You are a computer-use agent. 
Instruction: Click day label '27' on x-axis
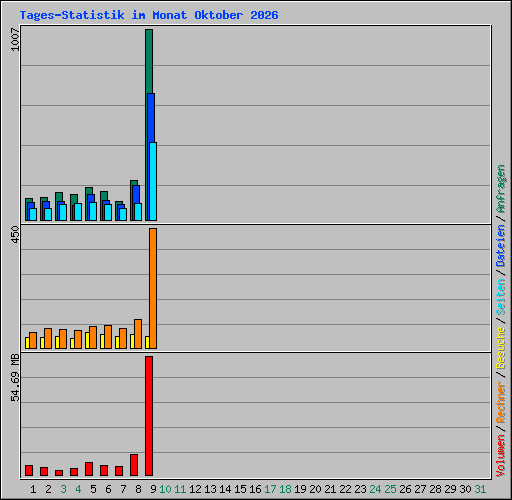pos(420,489)
